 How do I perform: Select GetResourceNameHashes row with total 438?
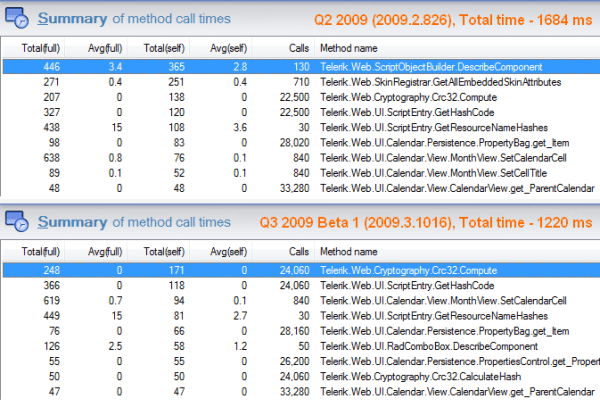tap(302, 127)
